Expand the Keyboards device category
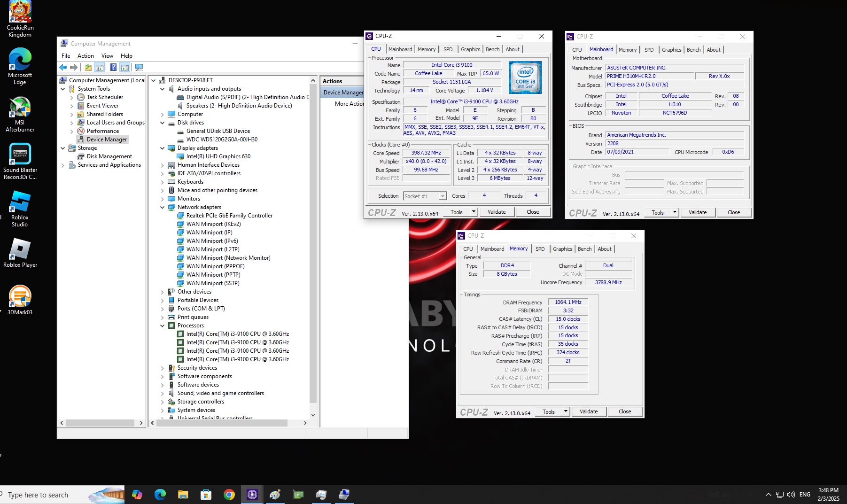The width and height of the screenshot is (847, 504). 163,182
